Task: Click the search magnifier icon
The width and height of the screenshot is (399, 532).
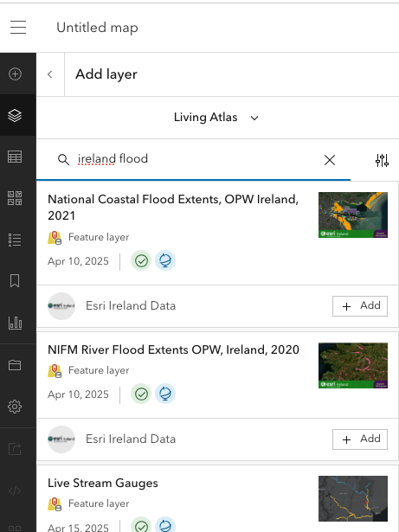Action: click(63, 159)
